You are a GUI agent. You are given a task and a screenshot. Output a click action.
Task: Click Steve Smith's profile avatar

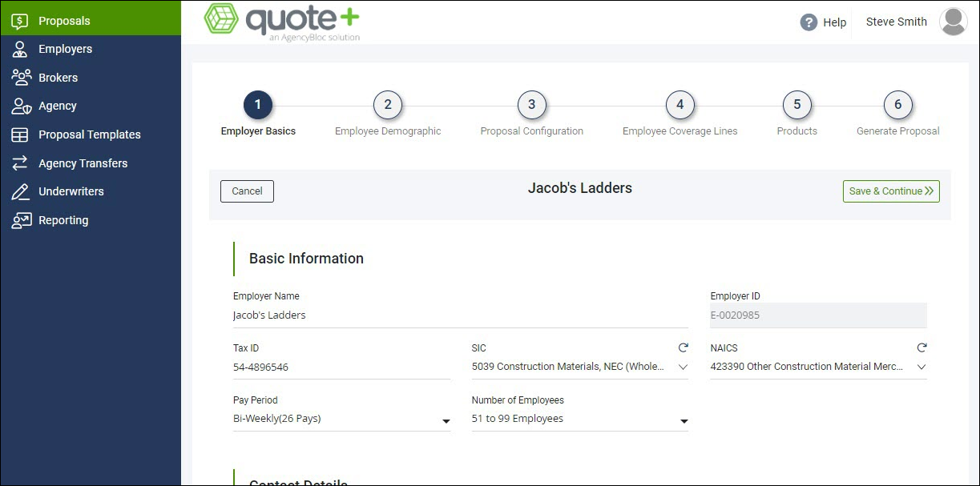(x=953, y=22)
